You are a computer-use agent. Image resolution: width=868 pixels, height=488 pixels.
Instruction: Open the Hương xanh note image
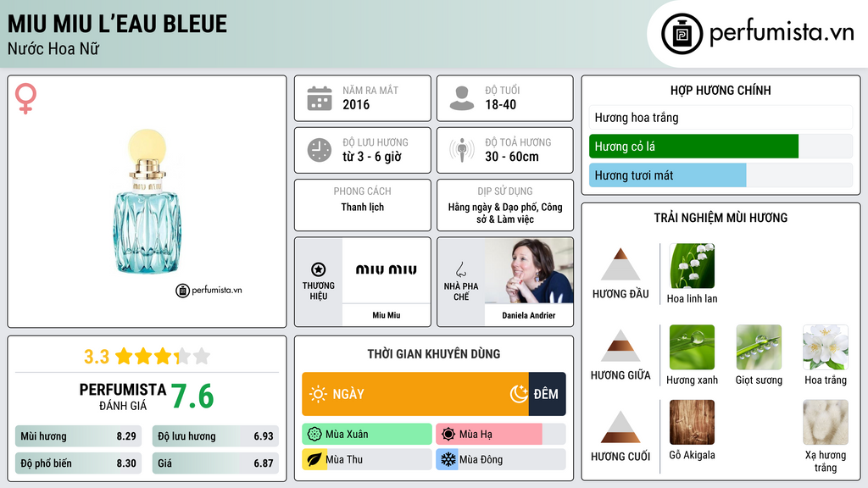click(x=692, y=347)
